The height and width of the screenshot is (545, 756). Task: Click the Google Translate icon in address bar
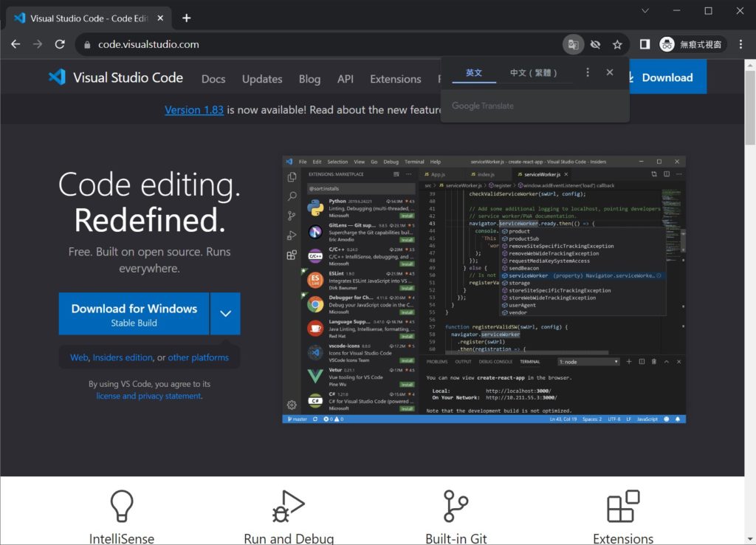[x=573, y=44]
